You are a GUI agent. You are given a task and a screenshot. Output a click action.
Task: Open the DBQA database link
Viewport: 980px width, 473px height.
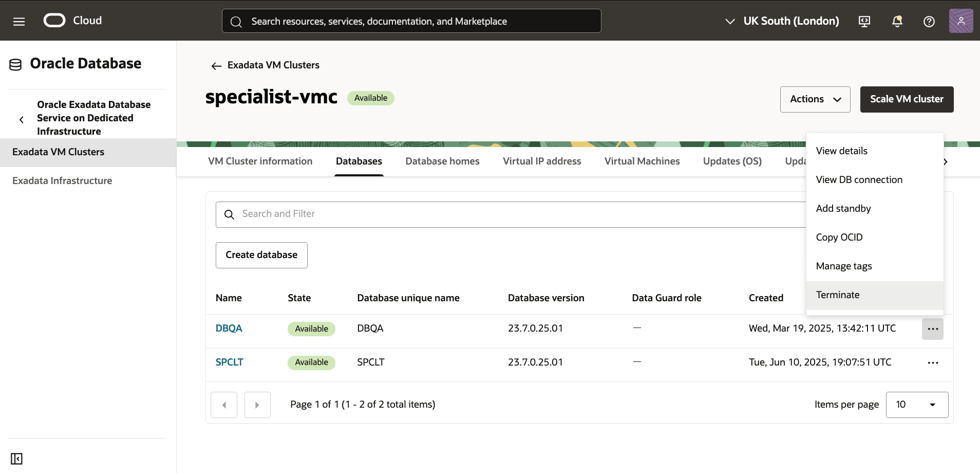pos(229,329)
